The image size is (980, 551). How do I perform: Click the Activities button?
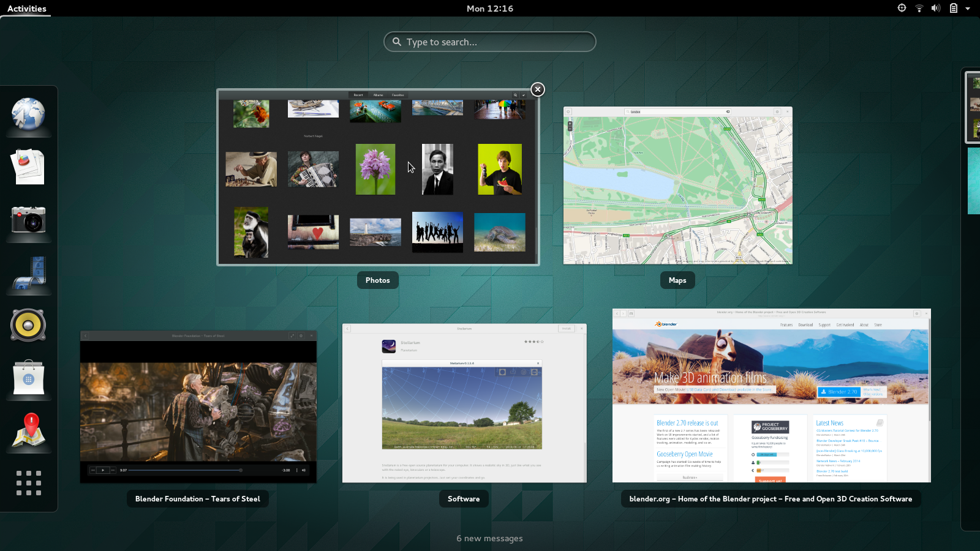coord(27,9)
